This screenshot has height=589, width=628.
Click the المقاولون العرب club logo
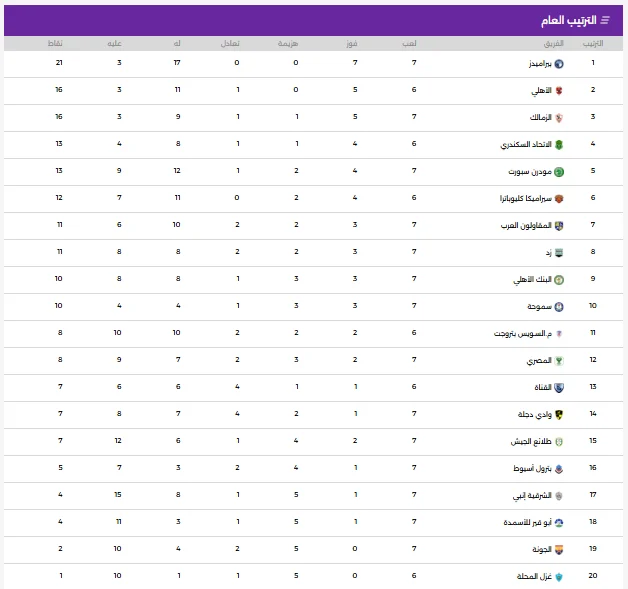[559, 226]
